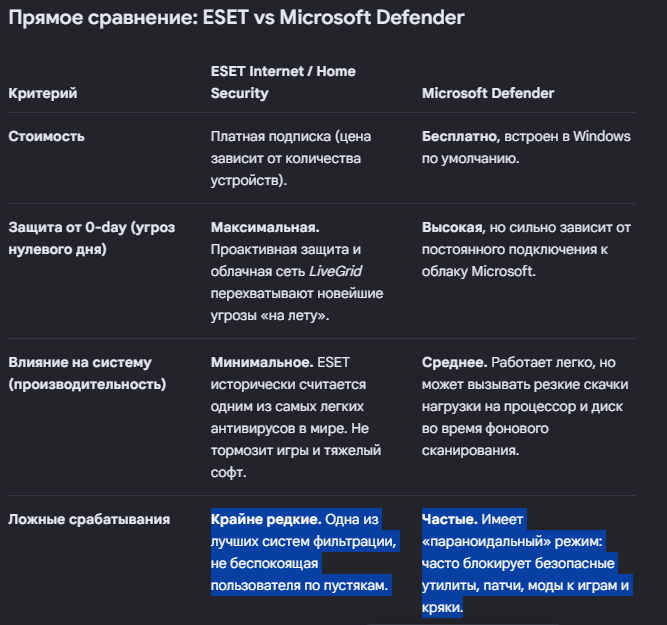Click the cell starting with 'Платная подписка'
This screenshot has height=625, width=667.
tap(291, 158)
